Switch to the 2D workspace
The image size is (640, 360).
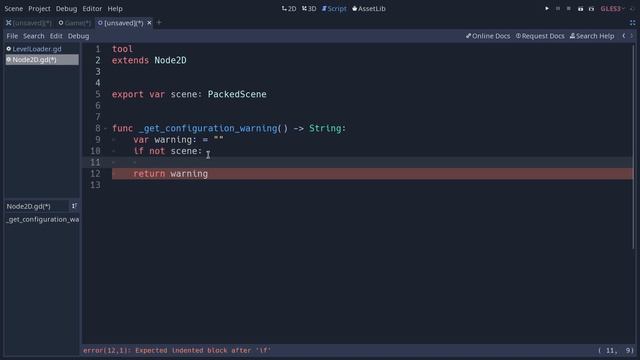(x=289, y=9)
